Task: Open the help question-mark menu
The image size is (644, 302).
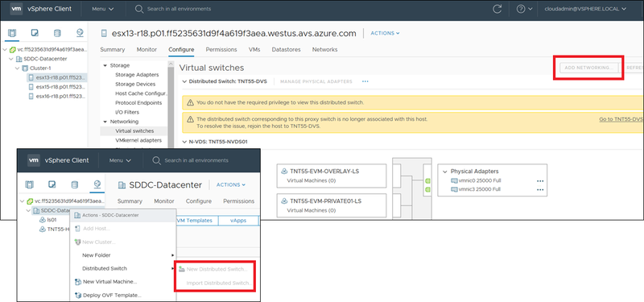Action: pyautogui.click(x=524, y=9)
